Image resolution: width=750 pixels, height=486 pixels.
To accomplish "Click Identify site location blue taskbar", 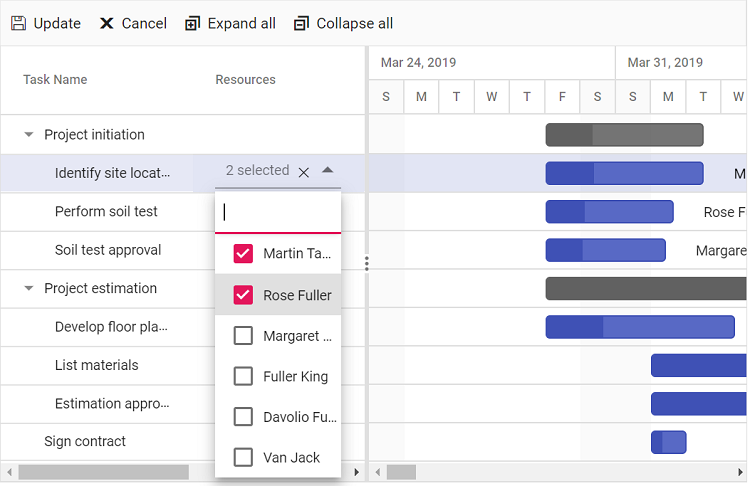I will point(624,173).
